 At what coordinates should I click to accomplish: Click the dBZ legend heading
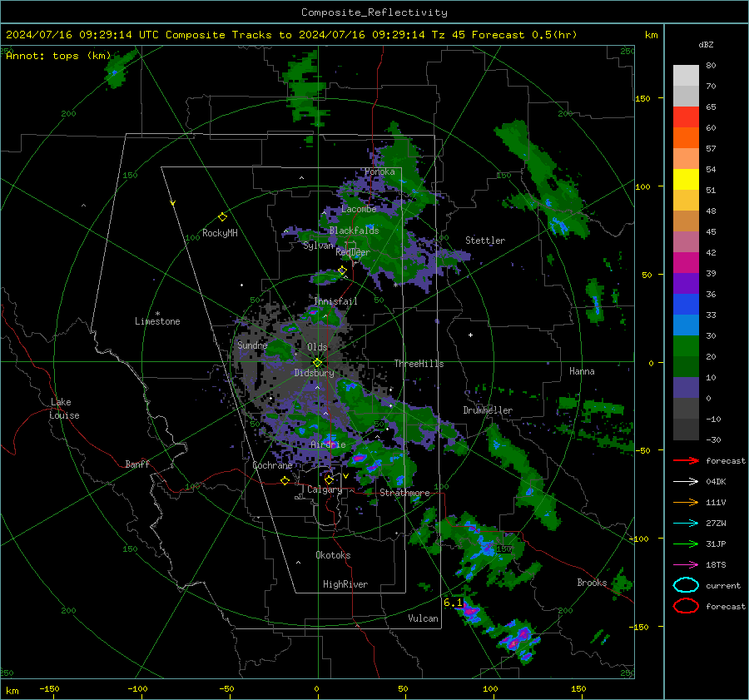click(706, 44)
